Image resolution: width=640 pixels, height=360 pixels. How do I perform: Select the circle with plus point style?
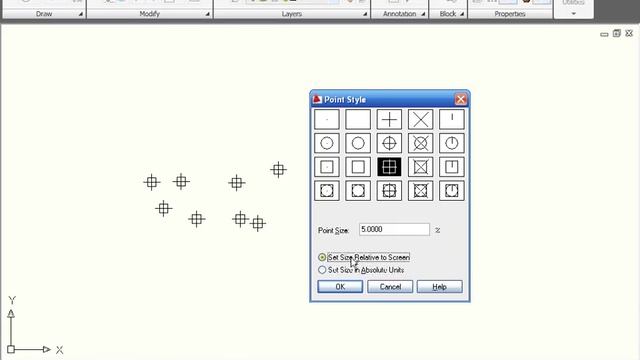[389, 143]
